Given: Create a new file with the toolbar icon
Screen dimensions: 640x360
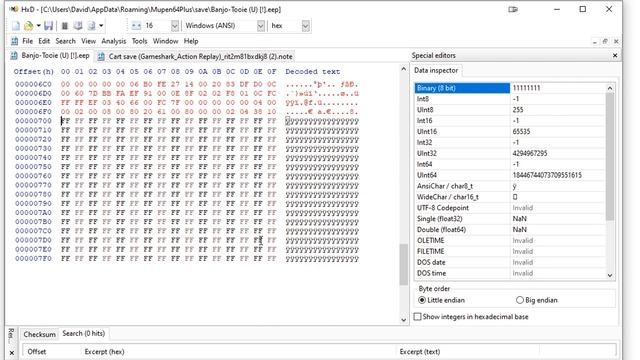Looking at the screenshot, I should tap(16, 26).
